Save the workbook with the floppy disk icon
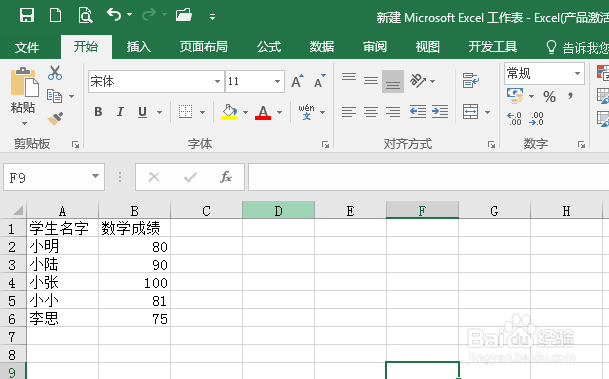 point(27,16)
